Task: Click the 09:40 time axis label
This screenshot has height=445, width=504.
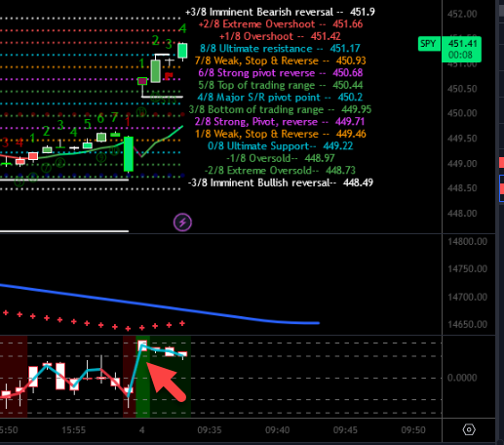Action: coord(277,430)
